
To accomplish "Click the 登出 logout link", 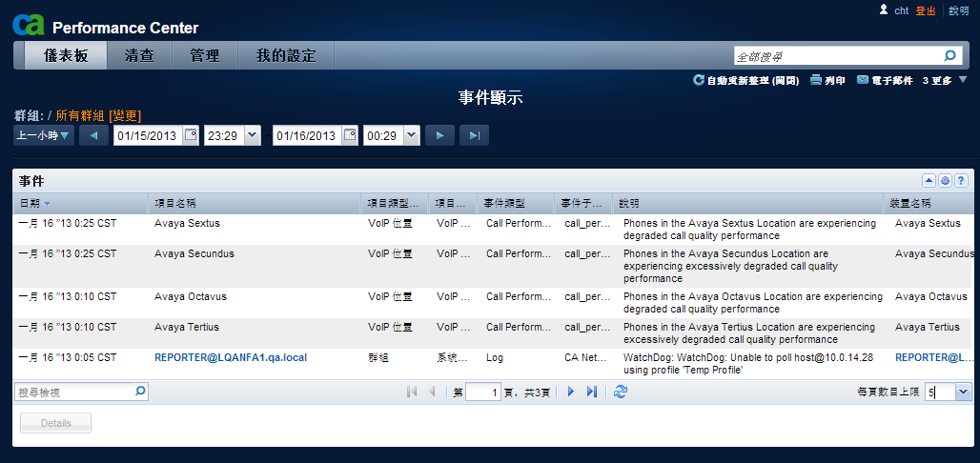I will (x=926, y=10).
